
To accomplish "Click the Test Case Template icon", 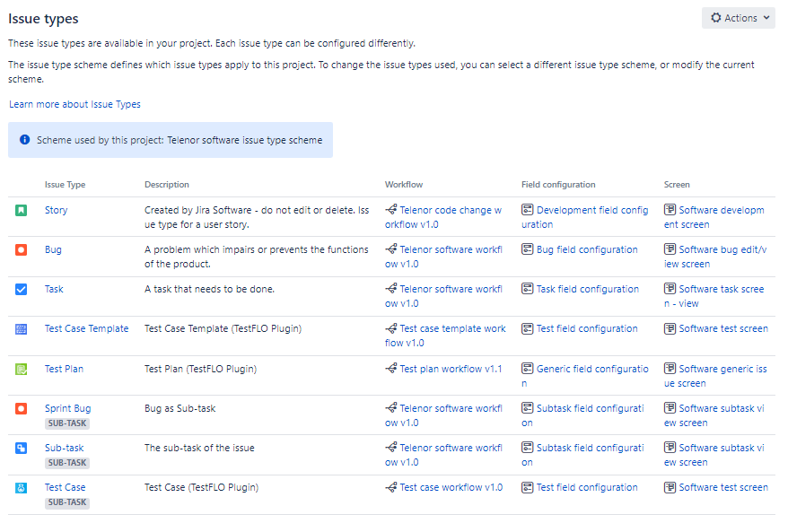I will (22, 328).
